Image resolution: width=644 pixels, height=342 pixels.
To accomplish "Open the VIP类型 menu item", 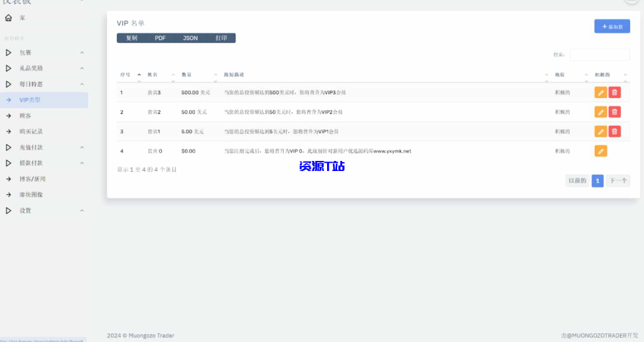I will point(44,100).
